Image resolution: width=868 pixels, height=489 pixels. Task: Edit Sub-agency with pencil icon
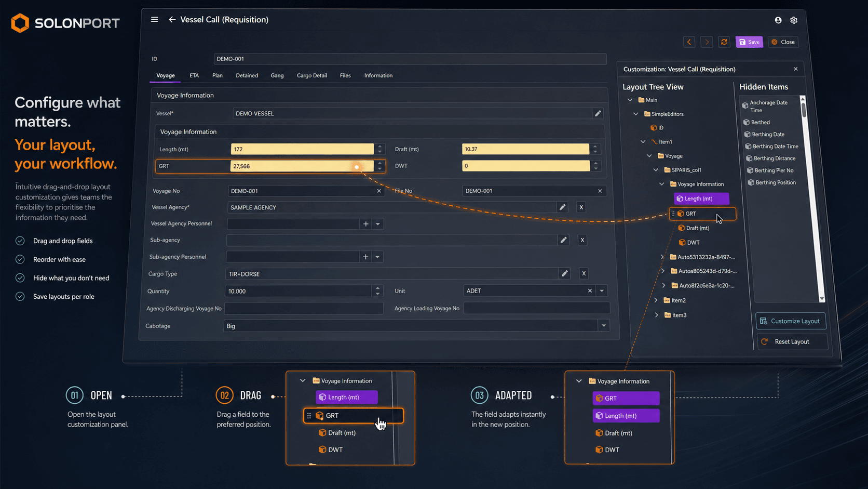point(563,240)
